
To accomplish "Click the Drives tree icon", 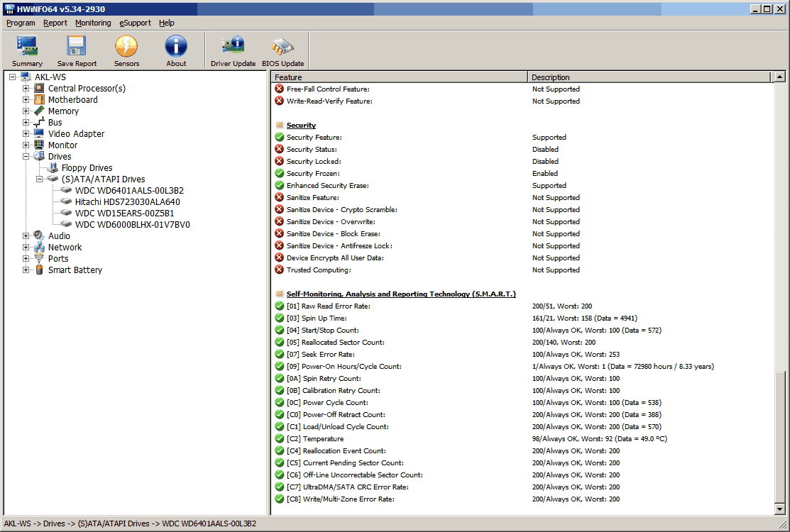I will click(x=39, y=156).
